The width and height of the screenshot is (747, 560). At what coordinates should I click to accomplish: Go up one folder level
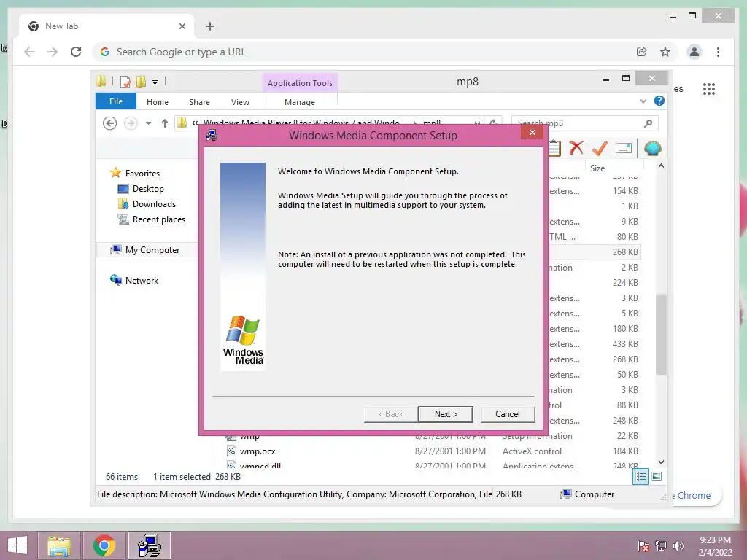click(164, 123)
